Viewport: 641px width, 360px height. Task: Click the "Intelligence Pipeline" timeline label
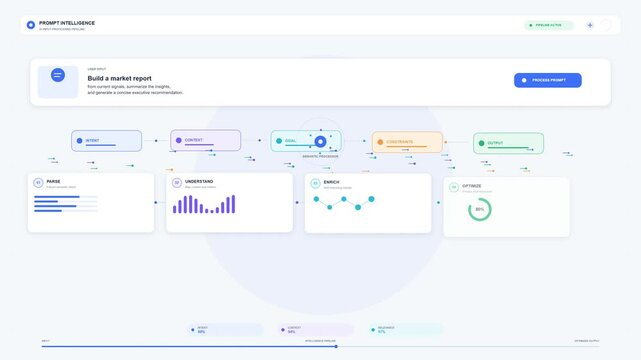pos(320,341)
